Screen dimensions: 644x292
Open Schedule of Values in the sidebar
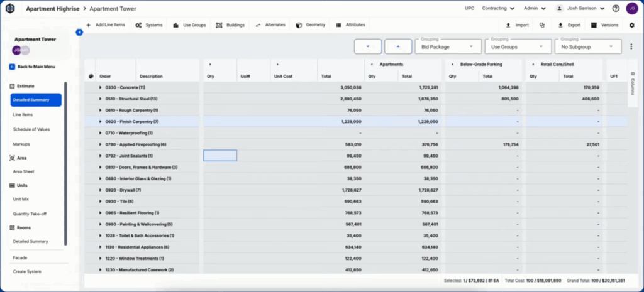click(x=31, y=129)
